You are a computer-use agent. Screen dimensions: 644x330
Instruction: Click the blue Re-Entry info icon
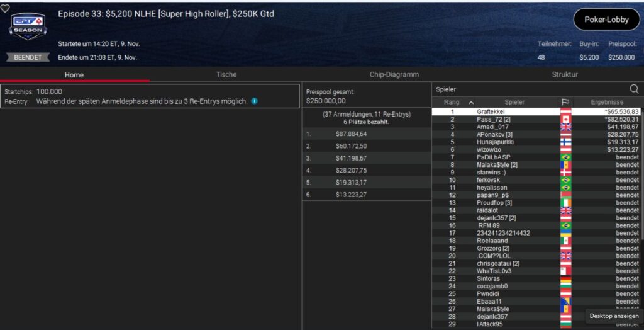tap(254, 101)
